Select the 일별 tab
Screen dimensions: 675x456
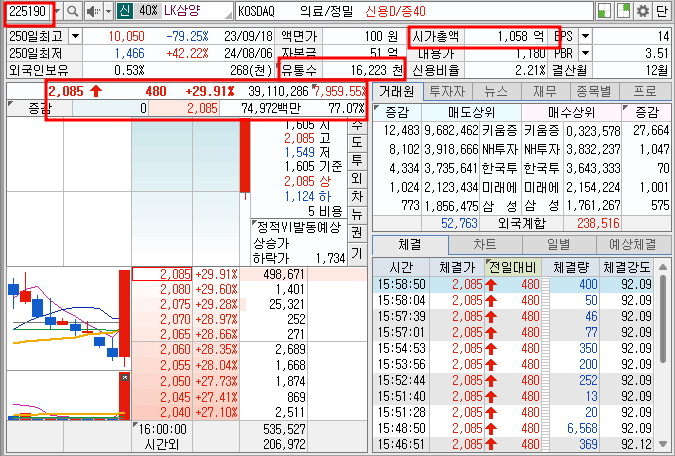coord(559,245)
